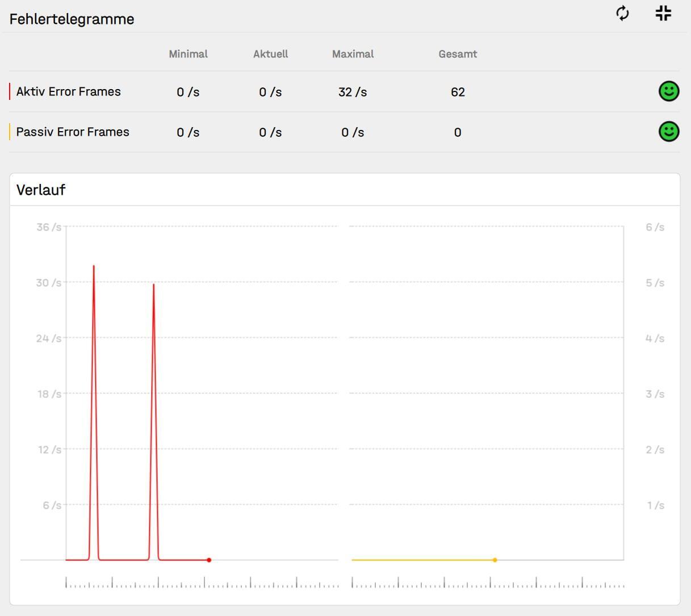
Task: Click the red endpoint dot on the active chart
Action: point(209,560)
